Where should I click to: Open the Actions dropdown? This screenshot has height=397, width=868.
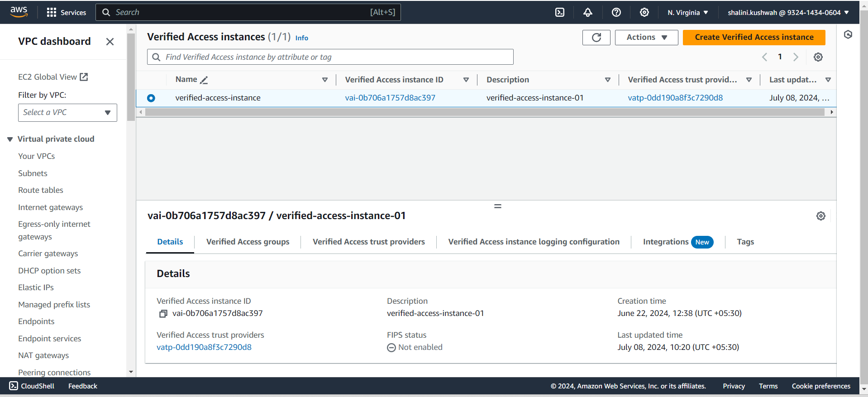pos(646,38)
